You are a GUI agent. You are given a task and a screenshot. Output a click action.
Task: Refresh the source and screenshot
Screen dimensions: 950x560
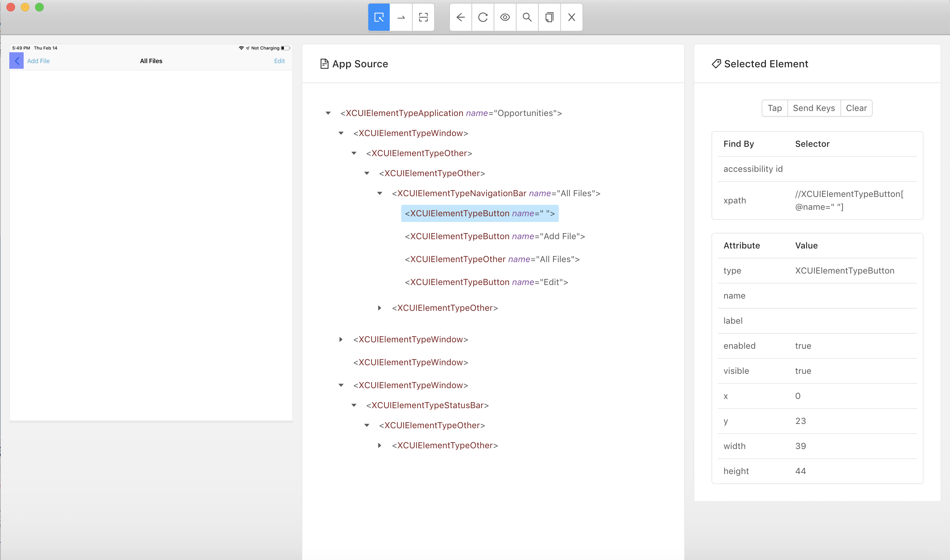(x=483, y=17)
